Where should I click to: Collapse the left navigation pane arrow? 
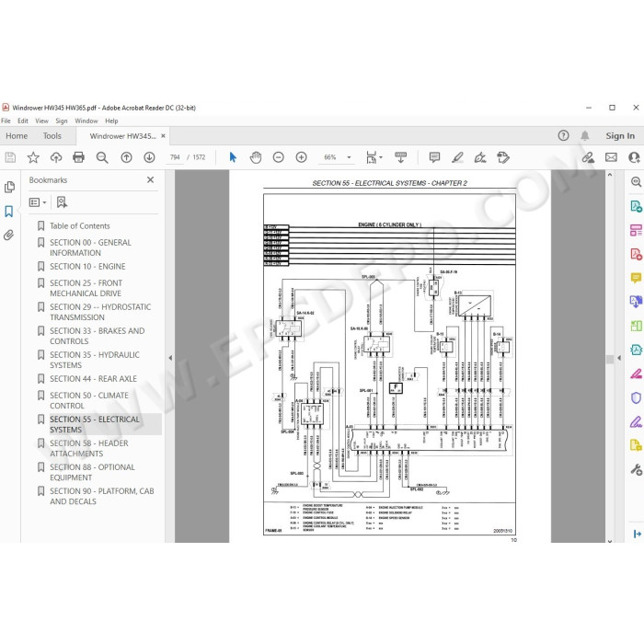[x=170, y=358]
